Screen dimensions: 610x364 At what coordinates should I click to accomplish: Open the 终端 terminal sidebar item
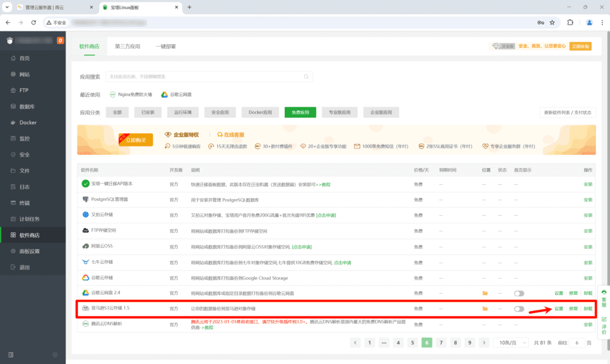point(24,203)
